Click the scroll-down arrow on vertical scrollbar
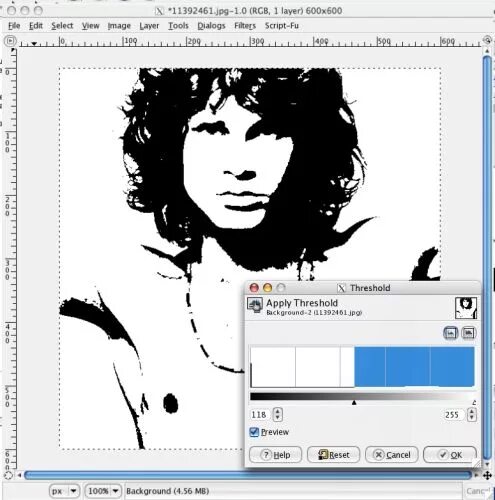 tap(488, 464)
